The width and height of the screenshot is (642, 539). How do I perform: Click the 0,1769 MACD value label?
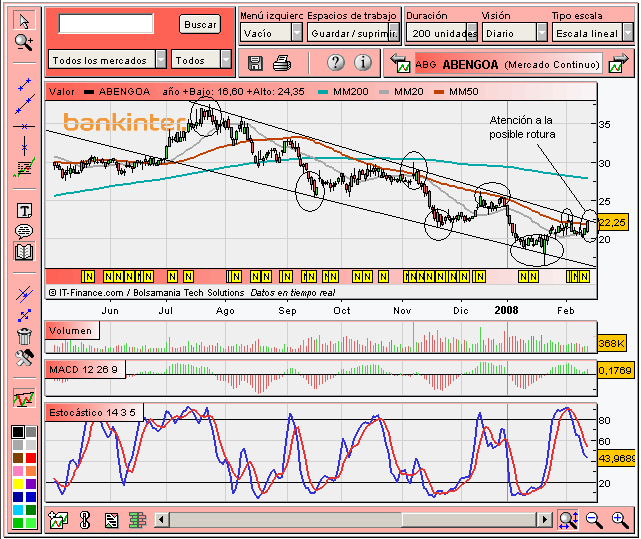click(615, 370)
